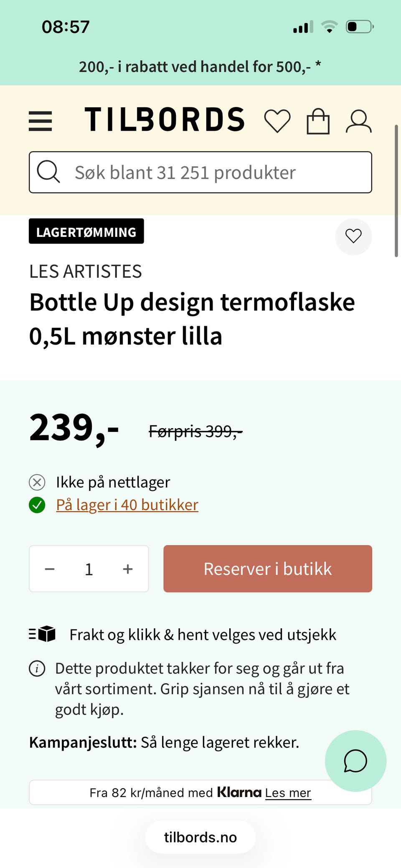Open the shopping bag cart
The height and width of the screenshot is (868, 401).
(318, 121)
